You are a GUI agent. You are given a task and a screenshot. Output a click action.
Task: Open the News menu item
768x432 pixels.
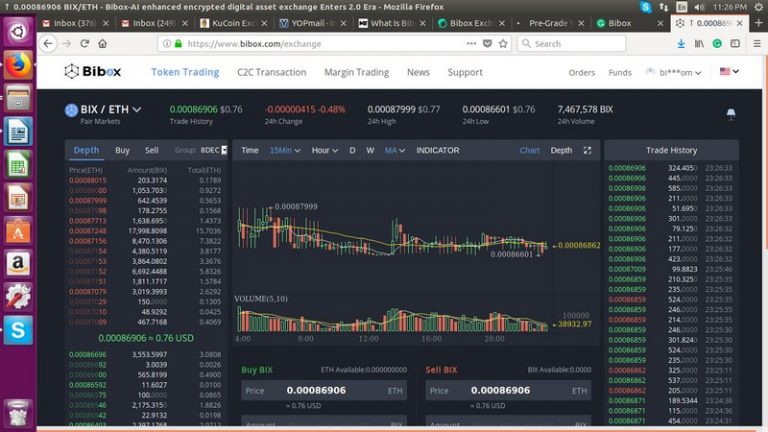[x=418, y=72]
